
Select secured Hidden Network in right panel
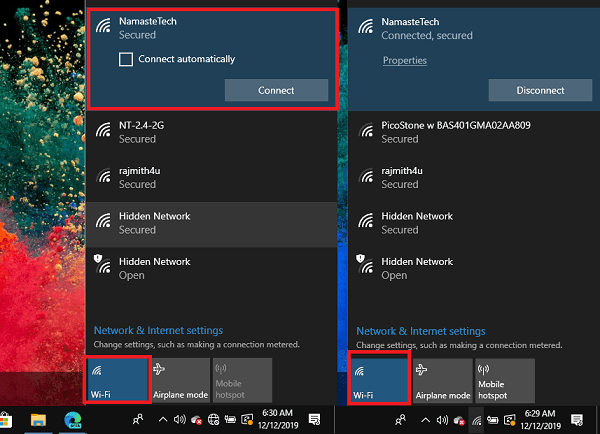[x=474, y=223]
